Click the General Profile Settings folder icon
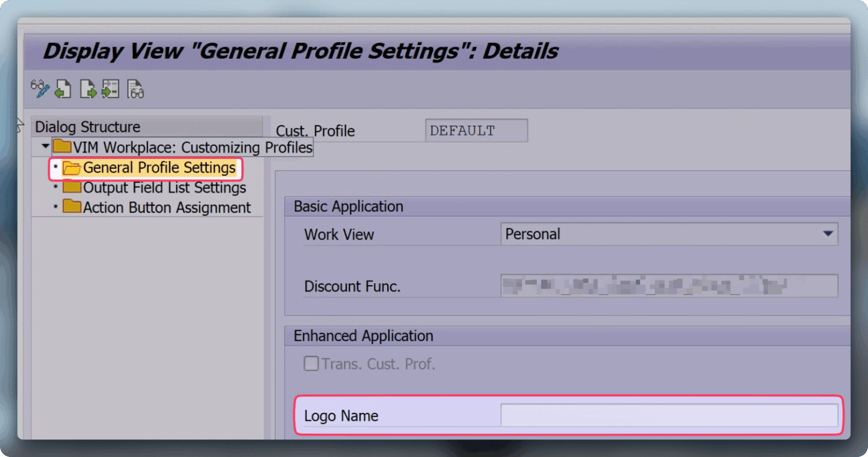 pos(72,167)
